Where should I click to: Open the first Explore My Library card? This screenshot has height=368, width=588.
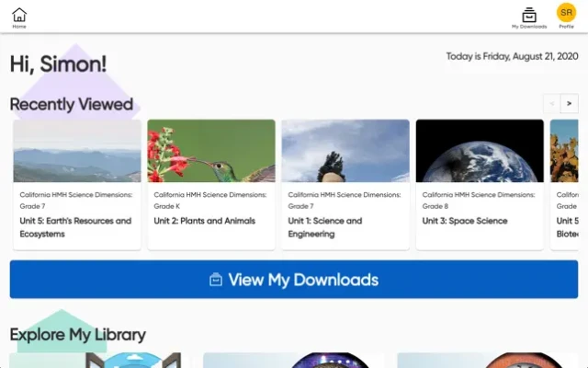pyautogui.click(x=96, y=360)
